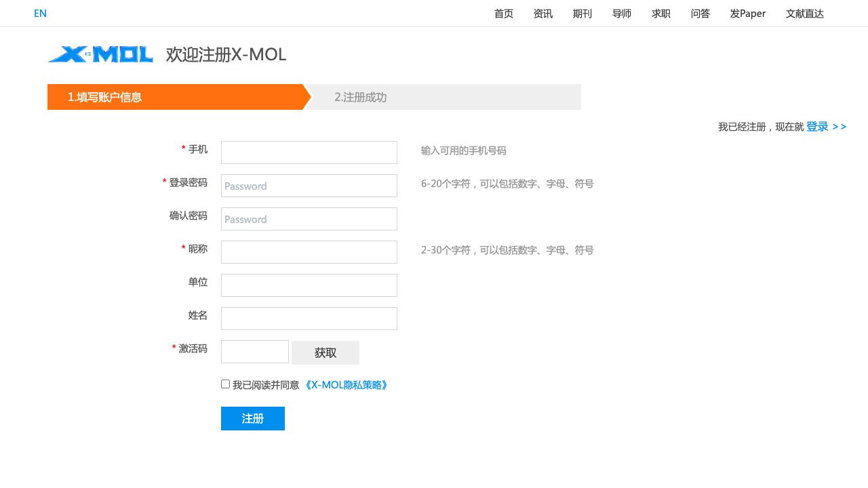Click the 登录密码 password field
Screen dimensions: 868x488
pyautogui.click(x=309, y=186)
